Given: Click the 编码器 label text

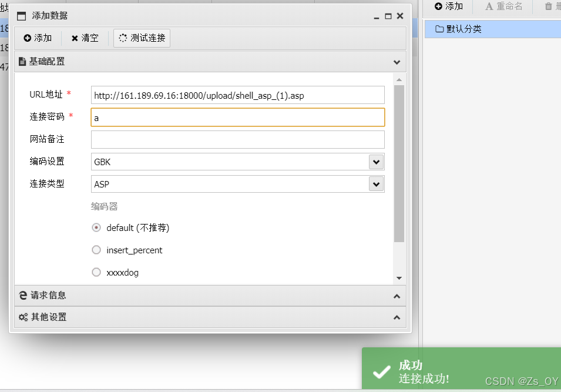Looking at the screenshot, I should 104,206.
